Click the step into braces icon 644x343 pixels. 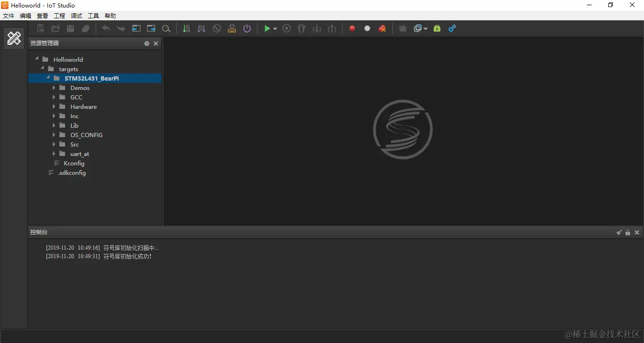click(317, 28)
